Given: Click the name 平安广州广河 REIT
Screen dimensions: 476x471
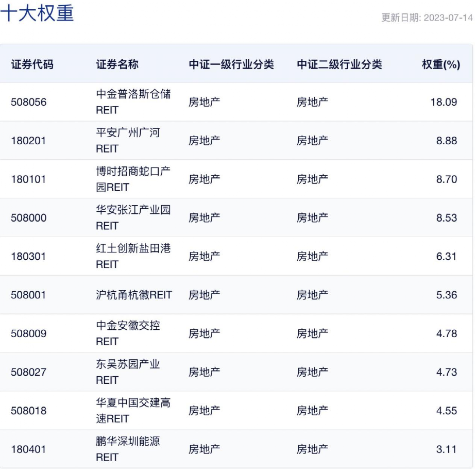Looking at the screenshot, I should pyautogui.click(x=128, y=141).
